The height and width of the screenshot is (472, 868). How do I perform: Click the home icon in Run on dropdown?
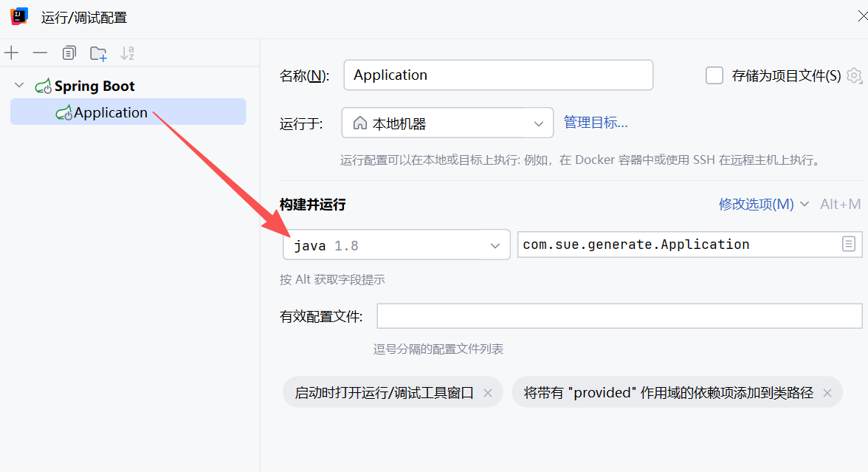[x=360, y=123]
